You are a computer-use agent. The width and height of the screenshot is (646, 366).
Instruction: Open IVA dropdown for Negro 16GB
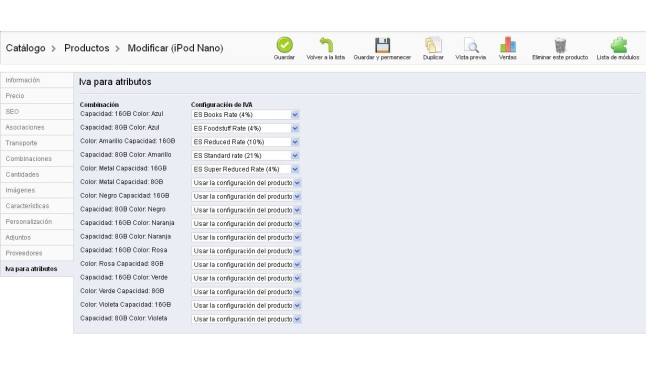pos(246,197)
